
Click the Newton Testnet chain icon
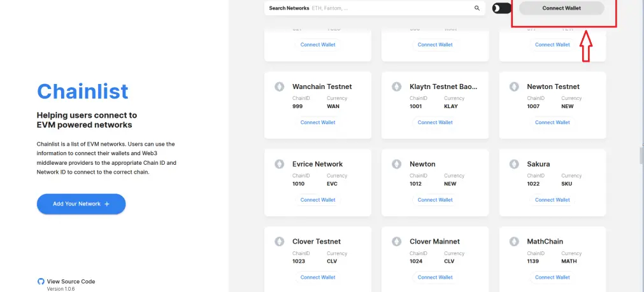click(x=514, y=87)
